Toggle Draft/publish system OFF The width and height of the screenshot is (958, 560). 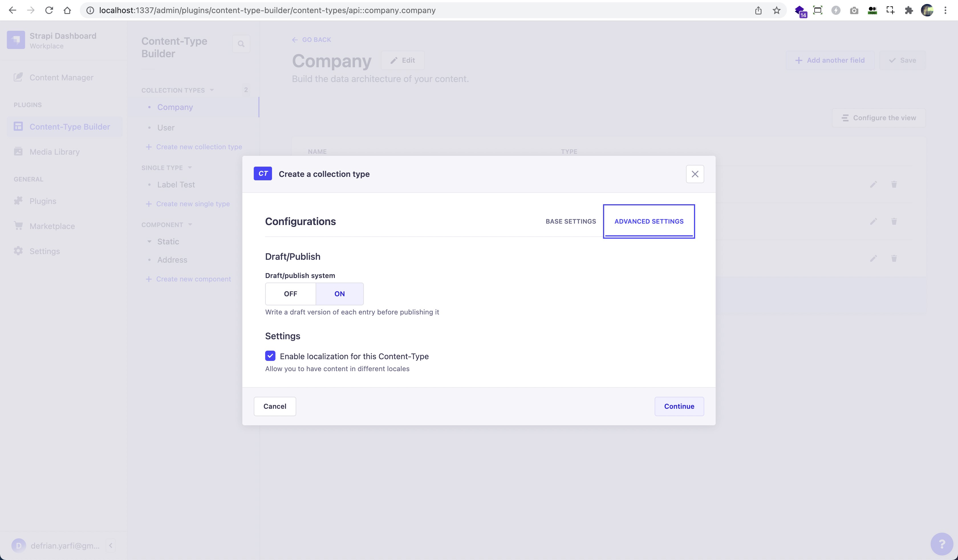(x=290, y=293)
